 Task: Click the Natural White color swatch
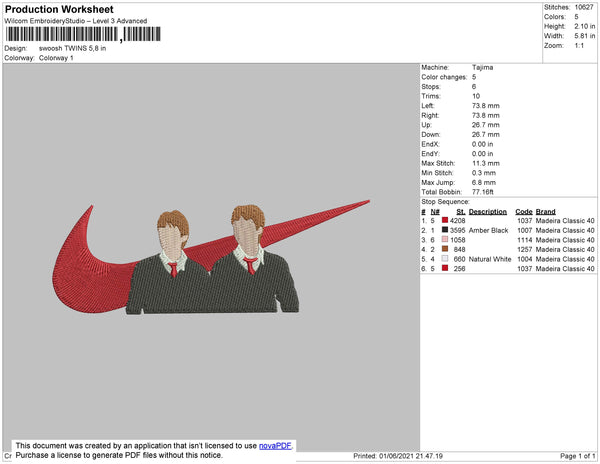pyautogui.click(x=445, y=259)
